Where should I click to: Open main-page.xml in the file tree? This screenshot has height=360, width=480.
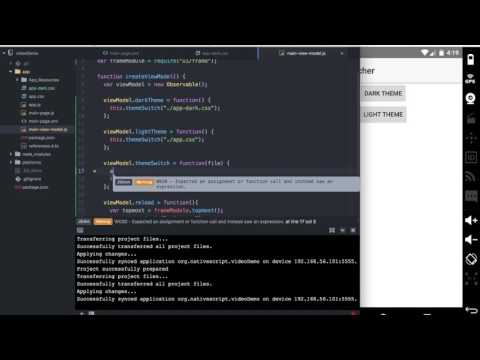click(x=40, y=121)
